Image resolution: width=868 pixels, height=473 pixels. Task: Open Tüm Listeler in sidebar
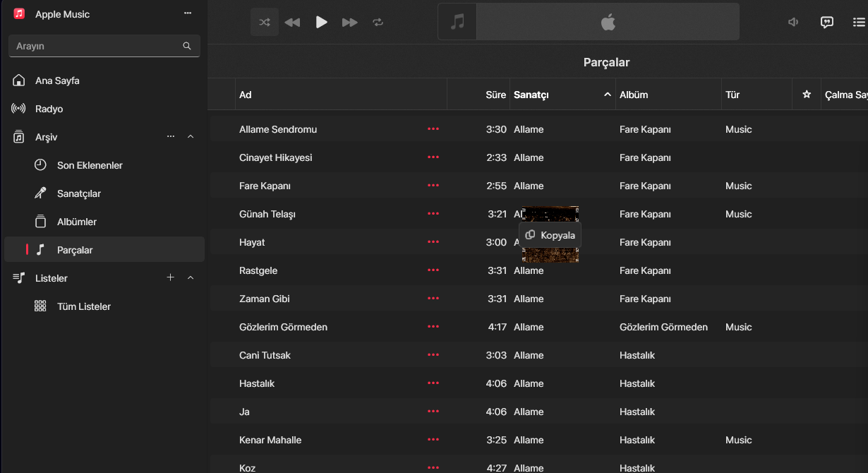click(x=84, y=306)
